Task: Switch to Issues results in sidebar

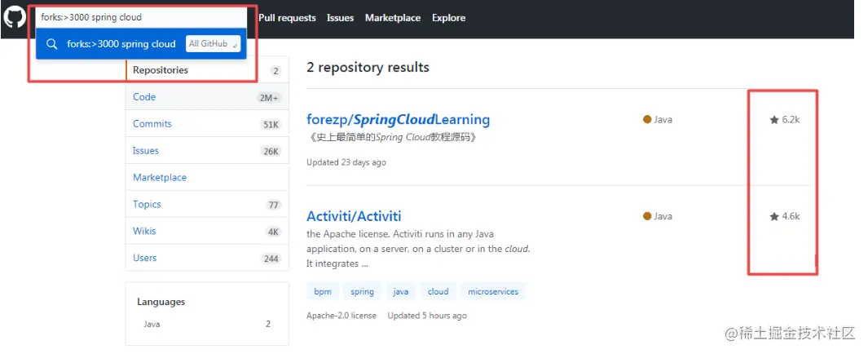Action: click(207, 150)
